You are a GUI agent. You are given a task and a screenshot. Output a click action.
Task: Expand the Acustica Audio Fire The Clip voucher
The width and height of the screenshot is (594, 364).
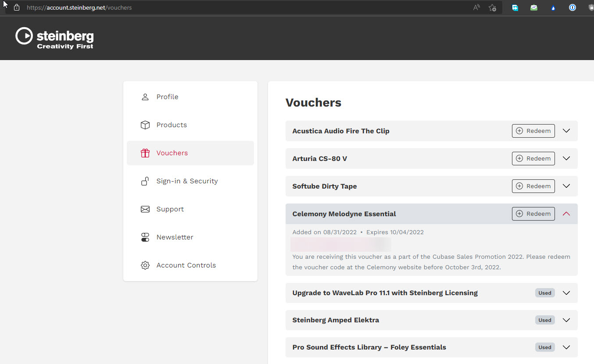(566, 131)
